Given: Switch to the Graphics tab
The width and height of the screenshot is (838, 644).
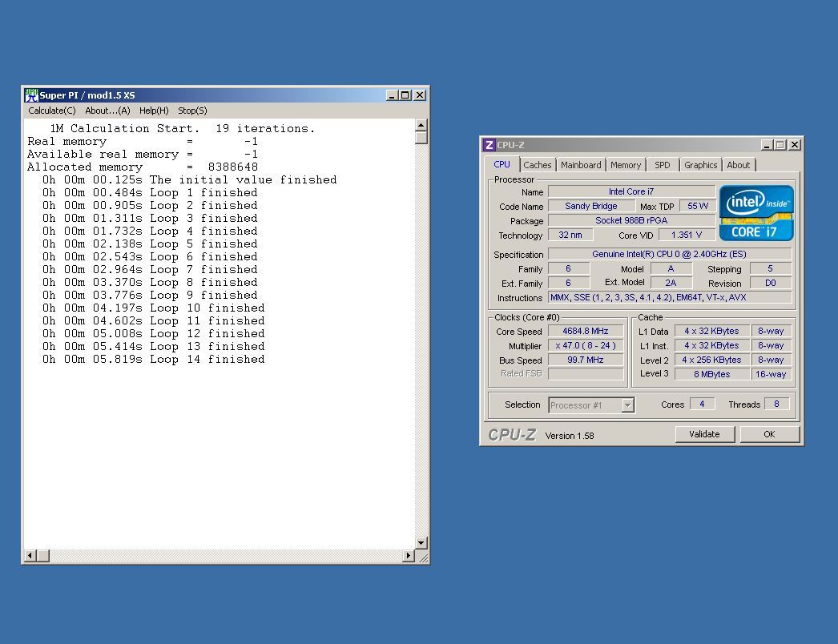Looking at the screenshot, I should pos(701,165).
